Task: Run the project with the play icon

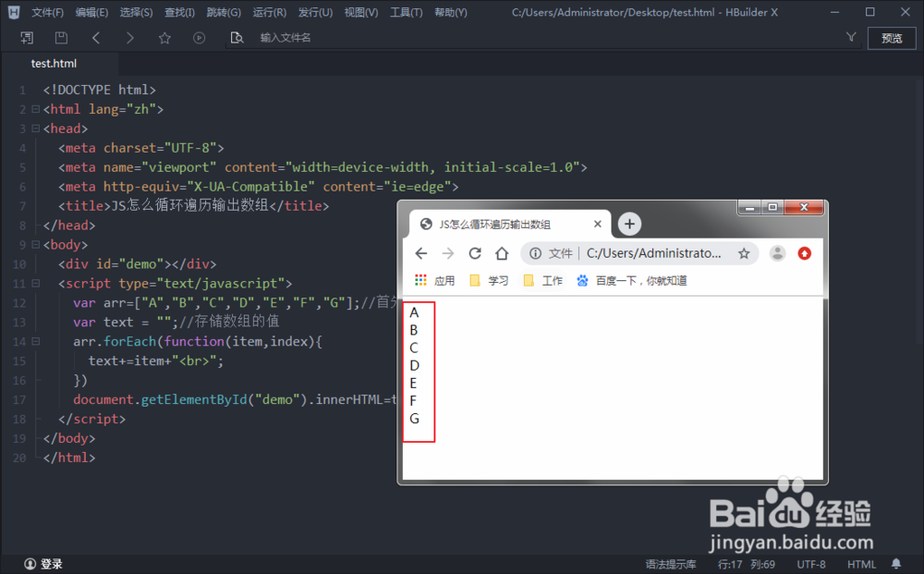Action: 198,37
